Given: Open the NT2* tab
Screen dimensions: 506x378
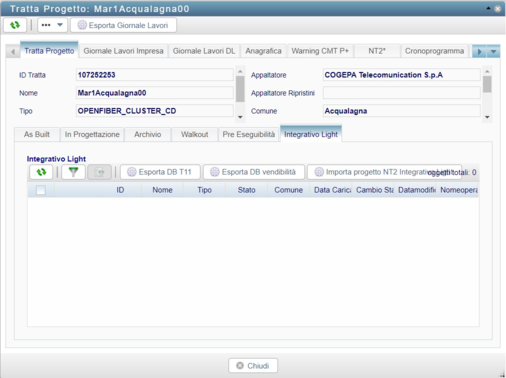Looking at the screenshot, I should tap(377, 51).
